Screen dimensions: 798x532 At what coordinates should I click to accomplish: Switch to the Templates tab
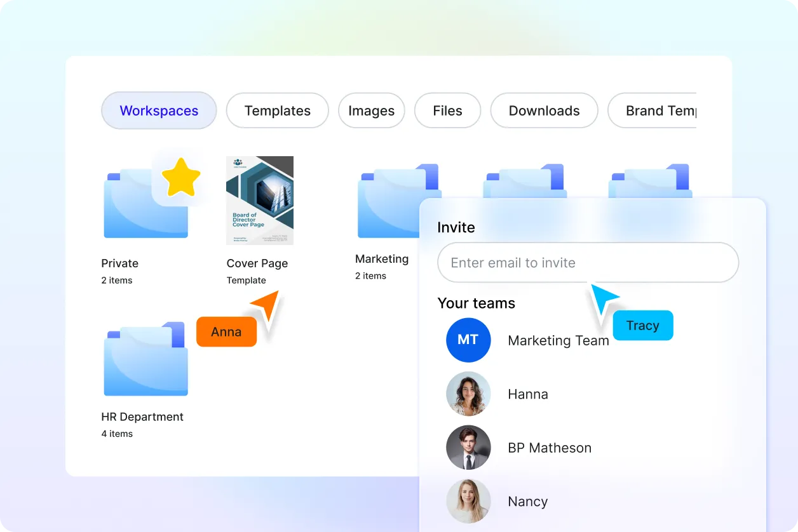pyautogui.click(x=277, y=110)
